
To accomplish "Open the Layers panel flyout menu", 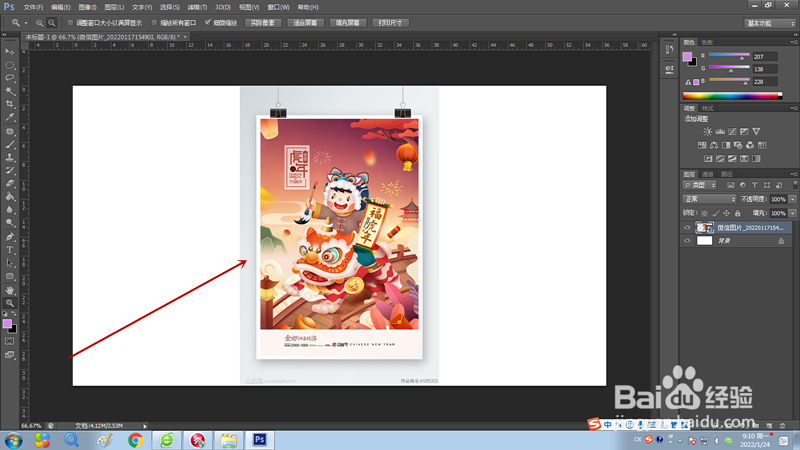I will pos(793,174).
